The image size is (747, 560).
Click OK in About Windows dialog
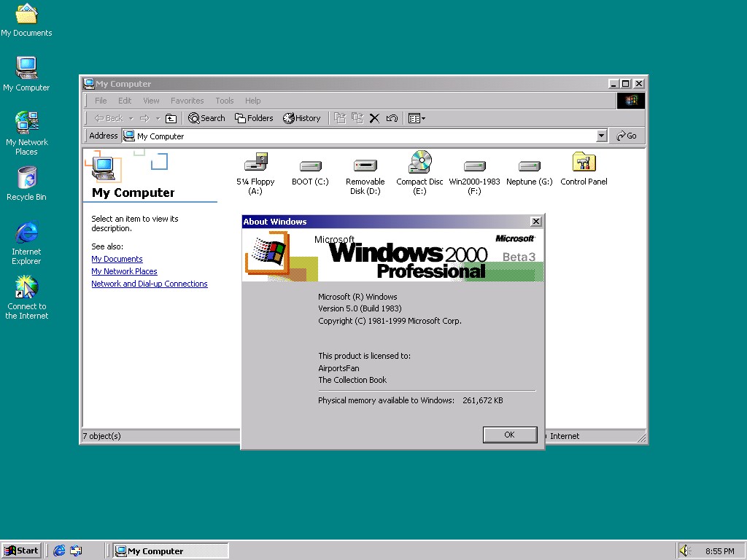click(510, 435)
